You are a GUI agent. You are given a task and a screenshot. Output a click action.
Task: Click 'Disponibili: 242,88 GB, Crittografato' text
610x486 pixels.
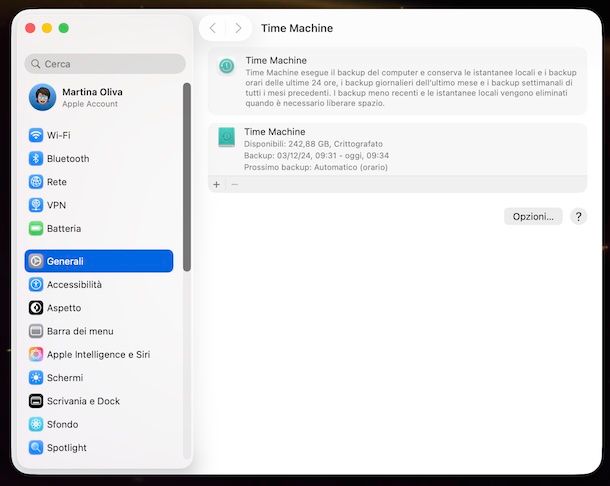(313, 144)
